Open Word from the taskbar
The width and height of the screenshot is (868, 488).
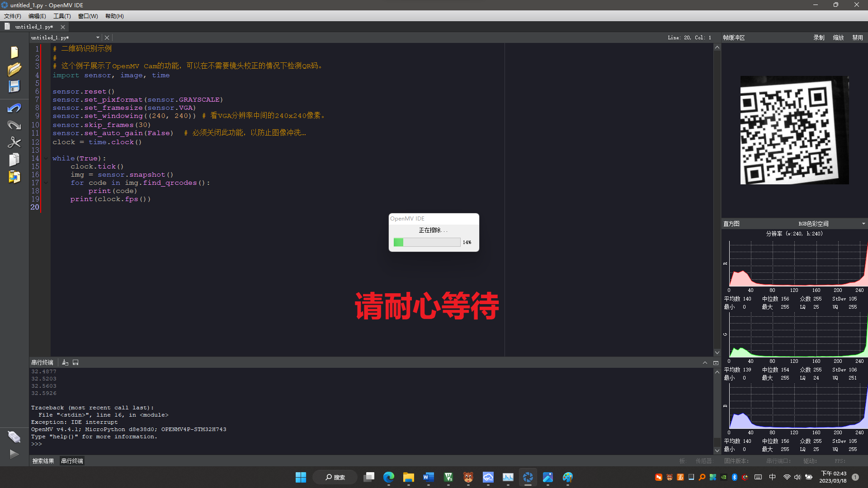pos(429,477)
